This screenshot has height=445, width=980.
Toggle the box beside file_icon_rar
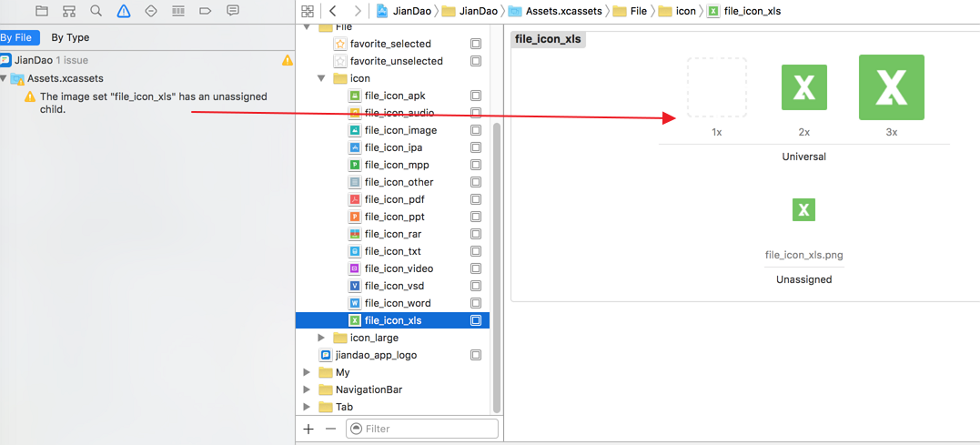[x=476, y=234]
